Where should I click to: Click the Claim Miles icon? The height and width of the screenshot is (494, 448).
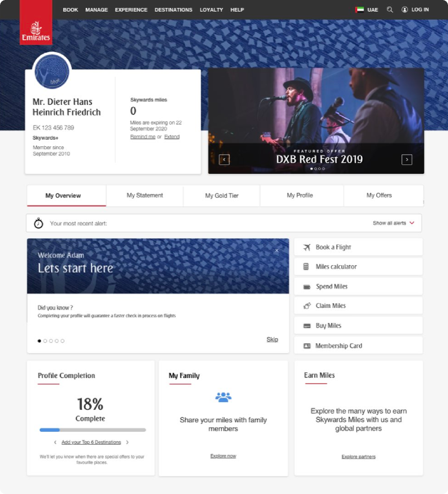pos(307,306)
